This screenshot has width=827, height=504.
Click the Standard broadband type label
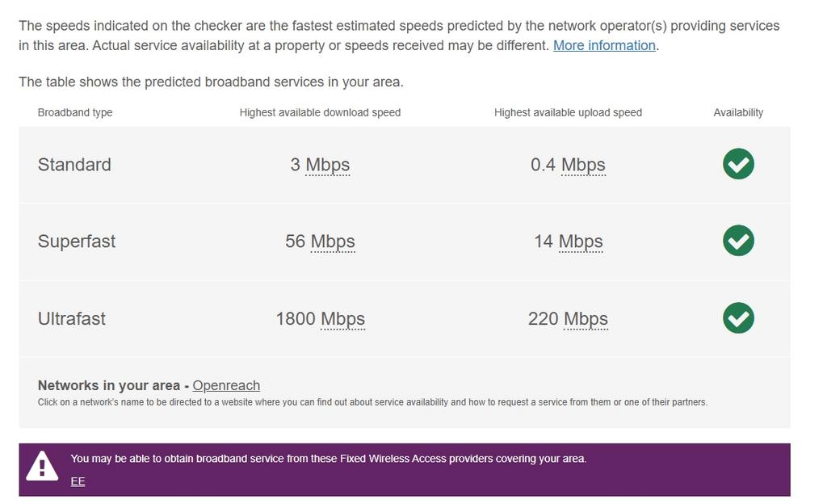(x=74, y=165)
